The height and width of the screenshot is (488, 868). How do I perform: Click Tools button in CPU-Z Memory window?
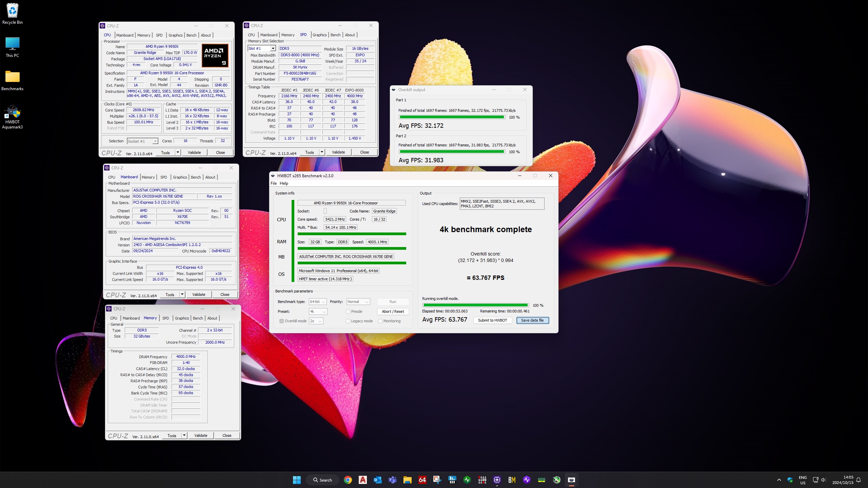click(x=172, y=435)
